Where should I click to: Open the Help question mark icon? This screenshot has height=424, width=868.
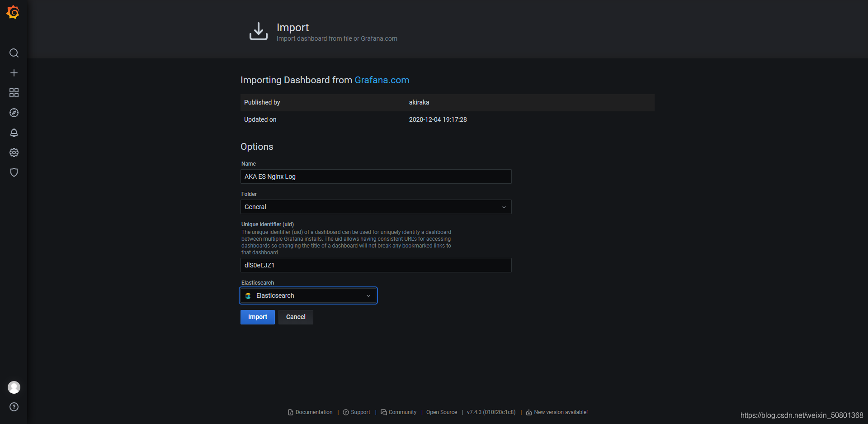[14, 407]
